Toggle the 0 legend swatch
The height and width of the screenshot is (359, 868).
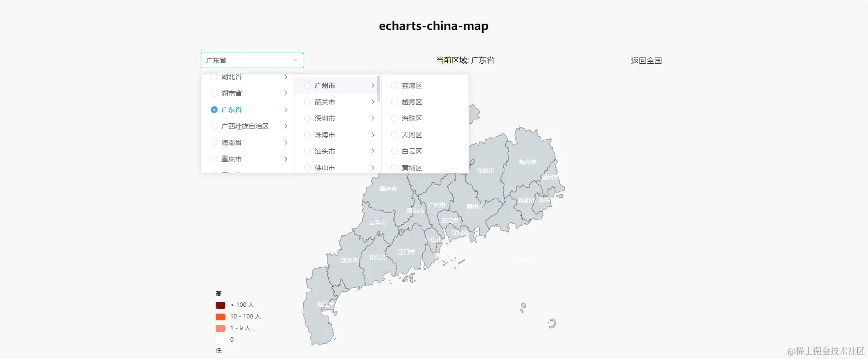click(x=221, y=340)
